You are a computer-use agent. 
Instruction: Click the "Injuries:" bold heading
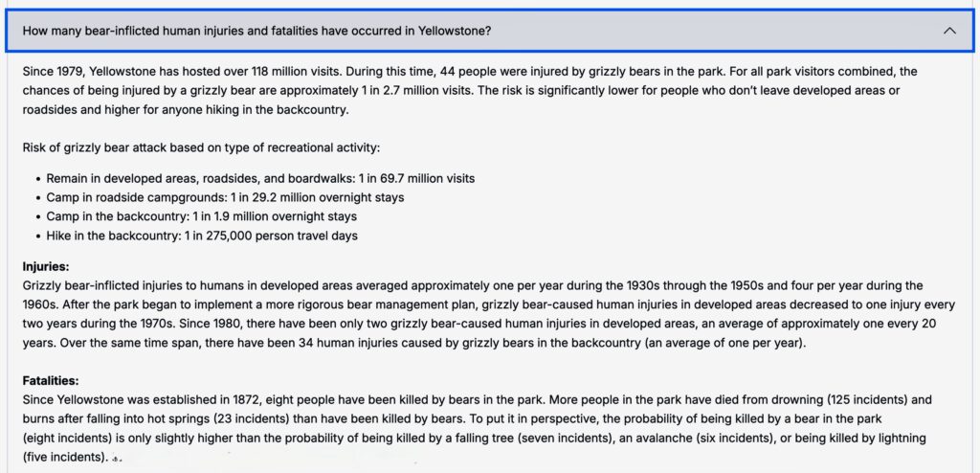(x=46, y=266)
